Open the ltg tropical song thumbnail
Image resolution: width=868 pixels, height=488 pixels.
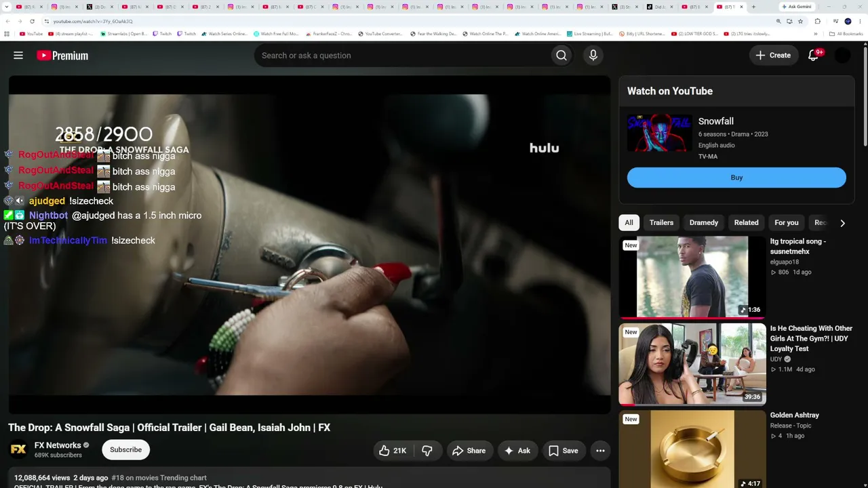point(692,277)
